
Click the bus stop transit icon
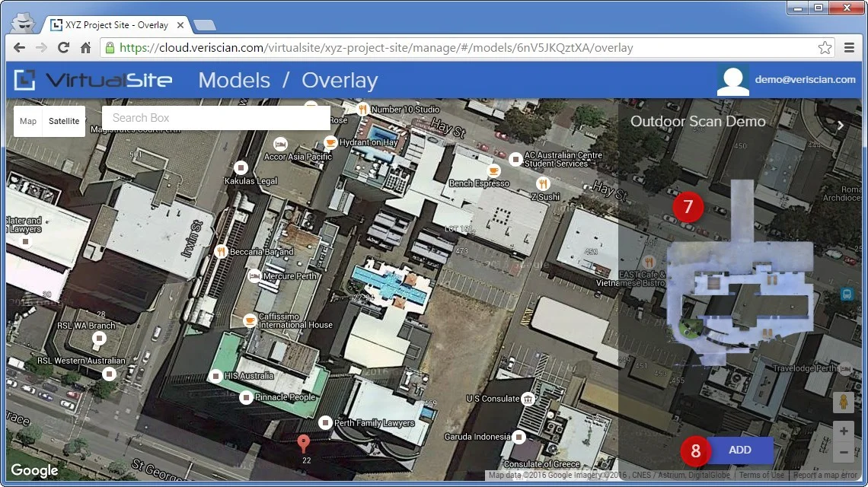coord(847,294)
